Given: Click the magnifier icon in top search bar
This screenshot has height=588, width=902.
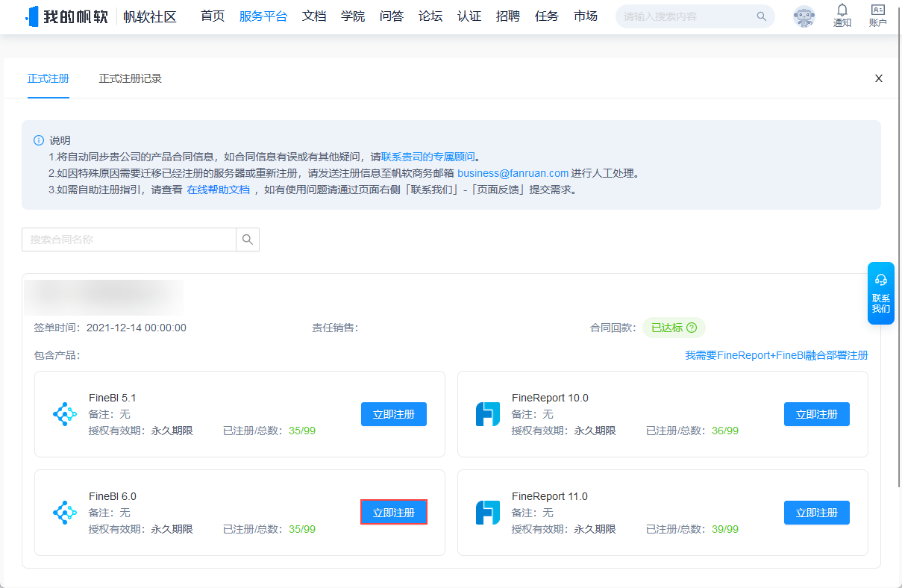Looking at the screenshot, I should tap(762, 16).
